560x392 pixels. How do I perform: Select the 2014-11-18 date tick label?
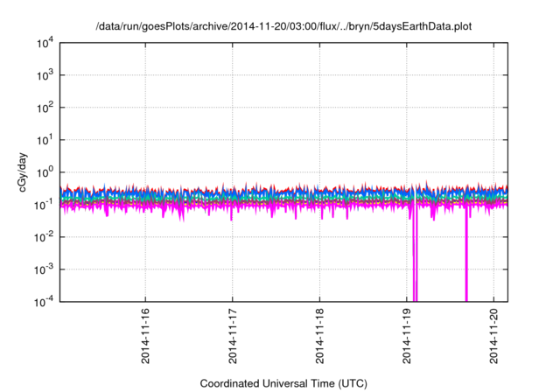(x=319, y=336)
